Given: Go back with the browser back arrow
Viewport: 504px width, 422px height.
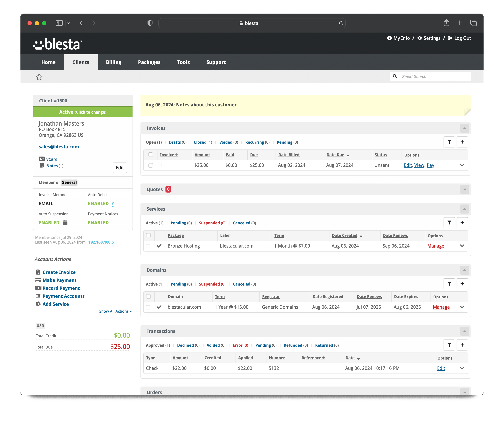Looking at the screenshot, I should click(81, 23).
